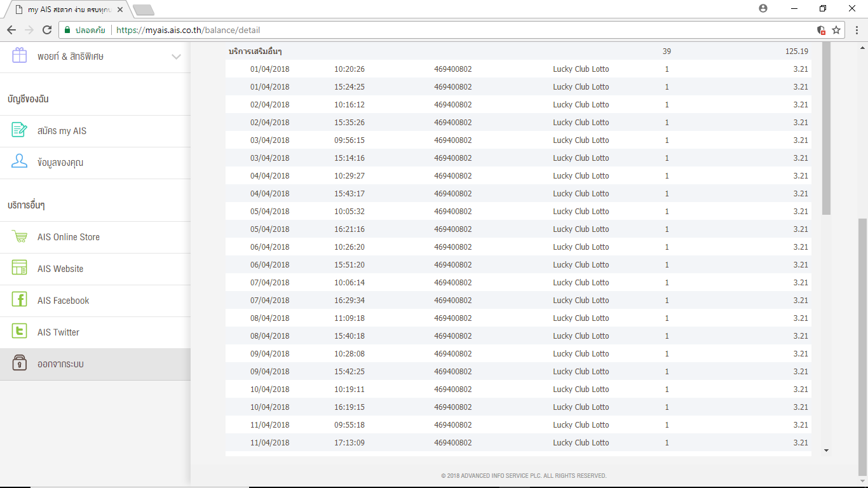Select date 02/04/2018 in the 10:16:12 row
The image size is (868, 488).
click(x=269, y=105)
